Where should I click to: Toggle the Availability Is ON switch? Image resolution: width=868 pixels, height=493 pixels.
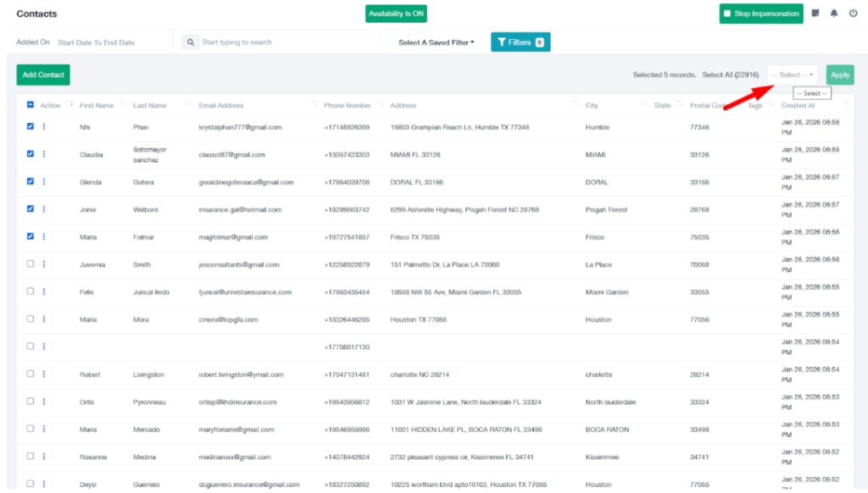(x=396, y=14)
